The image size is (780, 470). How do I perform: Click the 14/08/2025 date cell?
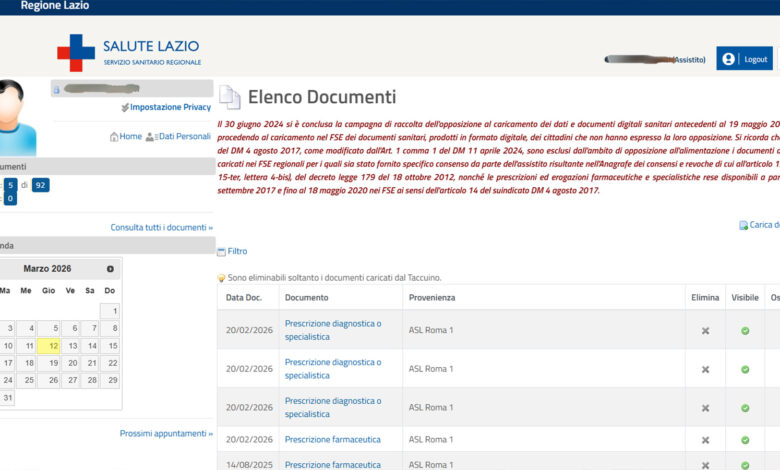pyautogui.click(x=249, y=465)
